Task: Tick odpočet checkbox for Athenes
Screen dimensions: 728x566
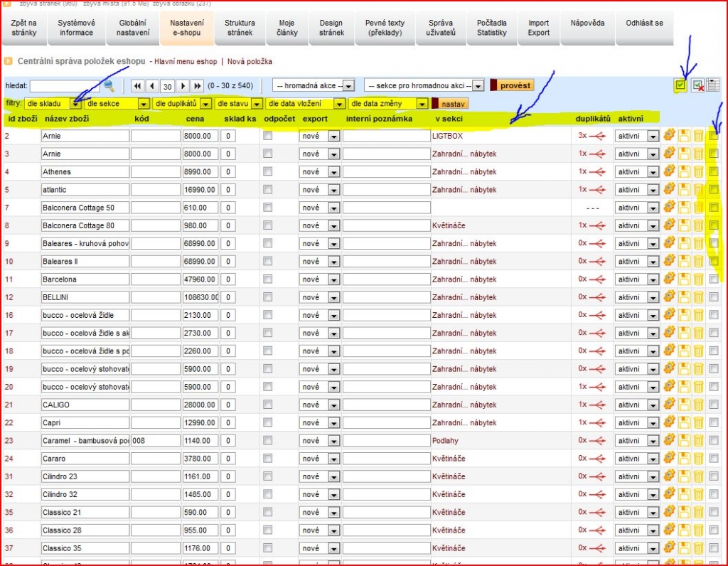Action: point(267,171)
